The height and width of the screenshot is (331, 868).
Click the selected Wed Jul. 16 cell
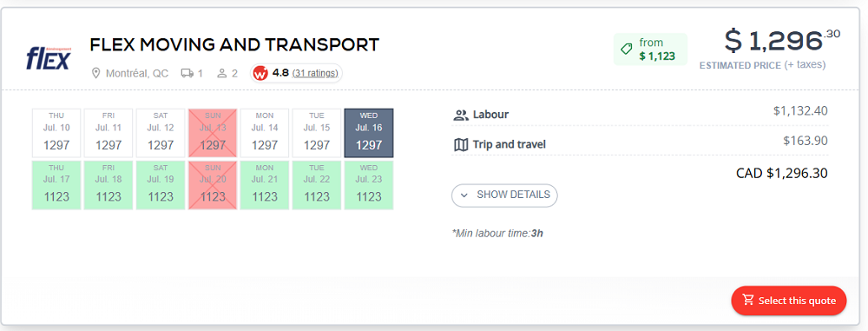pos(369,133)
